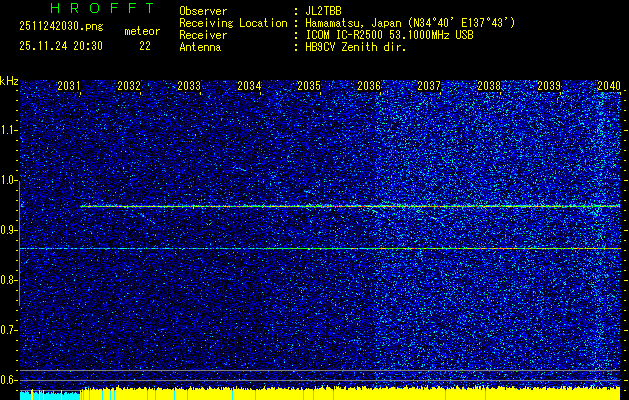Click the 2031 time marker

coord(69,87)
